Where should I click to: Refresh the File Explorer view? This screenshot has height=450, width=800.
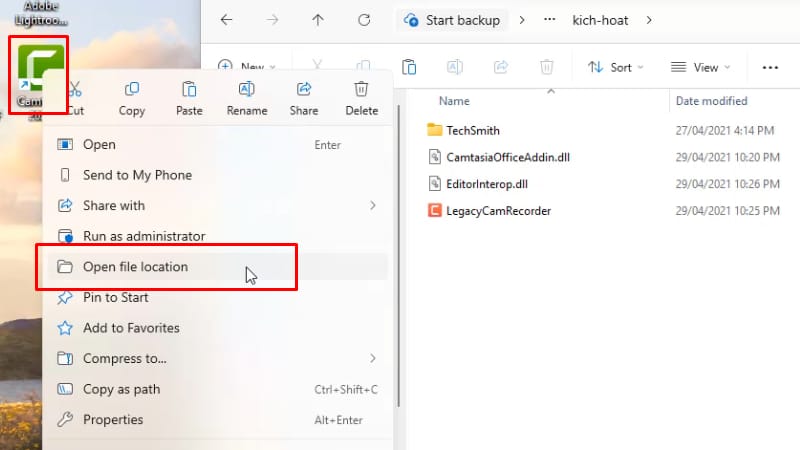pos(364,20)
